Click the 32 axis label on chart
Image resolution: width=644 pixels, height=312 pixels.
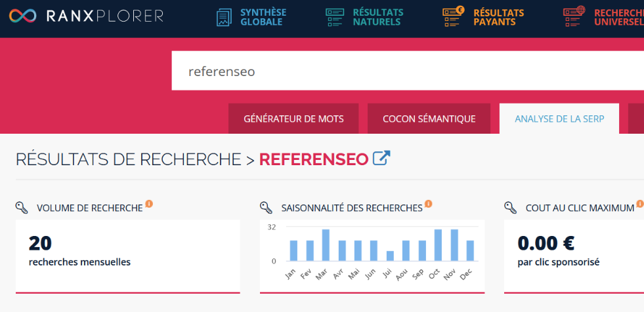pos(272,227)
